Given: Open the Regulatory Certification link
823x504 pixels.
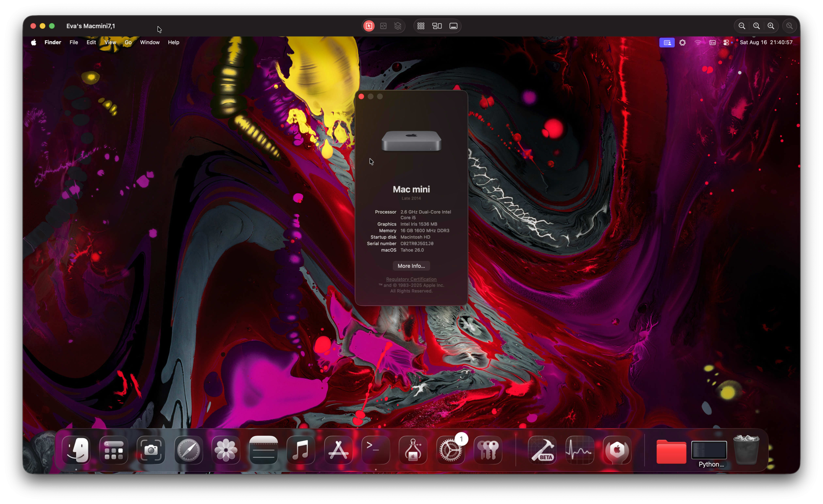Looking at the screenshot, I should coord(411,279).
